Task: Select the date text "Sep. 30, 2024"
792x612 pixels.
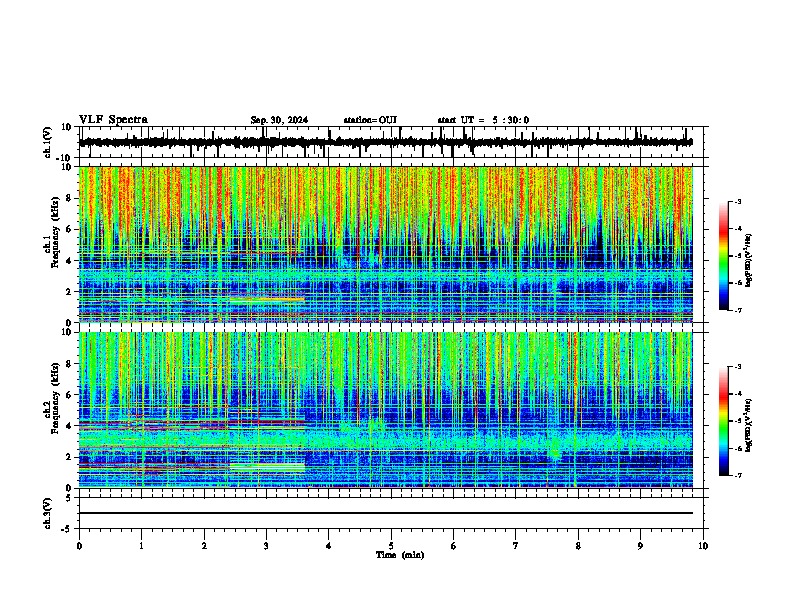Action: coord(279,120)
